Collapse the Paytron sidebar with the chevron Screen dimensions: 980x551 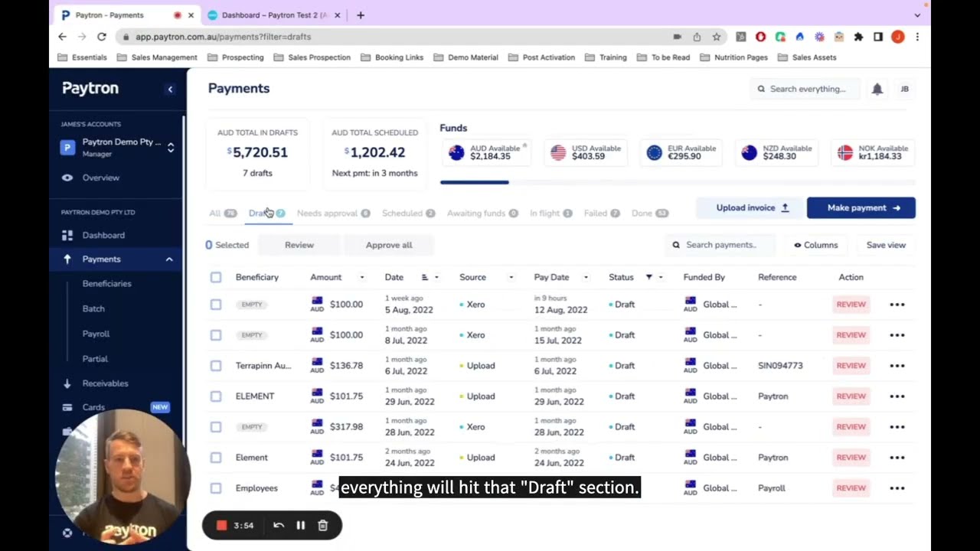(170, 89)
